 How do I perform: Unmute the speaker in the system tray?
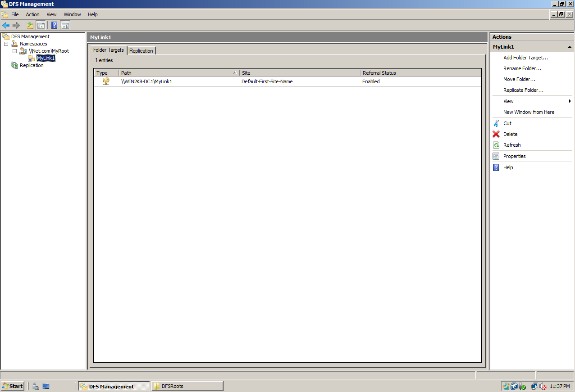[543, 386]
